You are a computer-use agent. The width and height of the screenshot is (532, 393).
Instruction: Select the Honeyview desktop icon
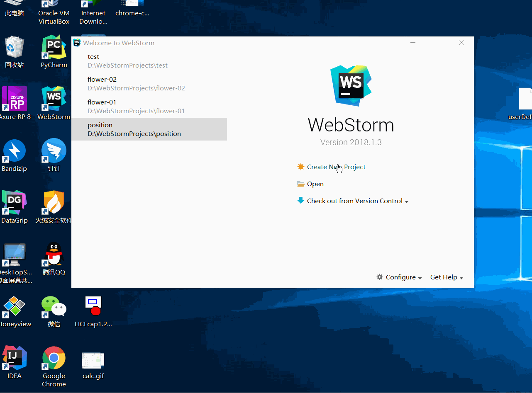15,311
